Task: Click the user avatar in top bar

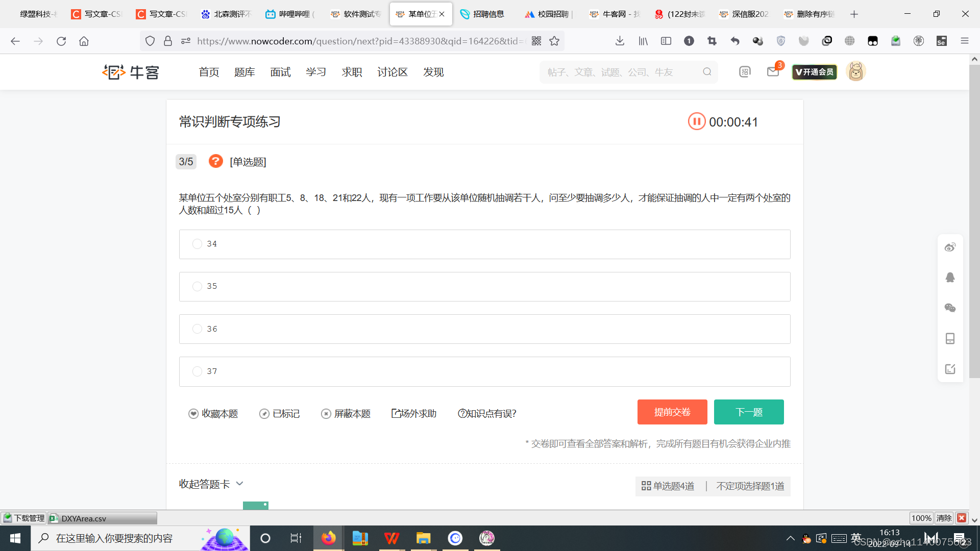Action: click(855, 71)
